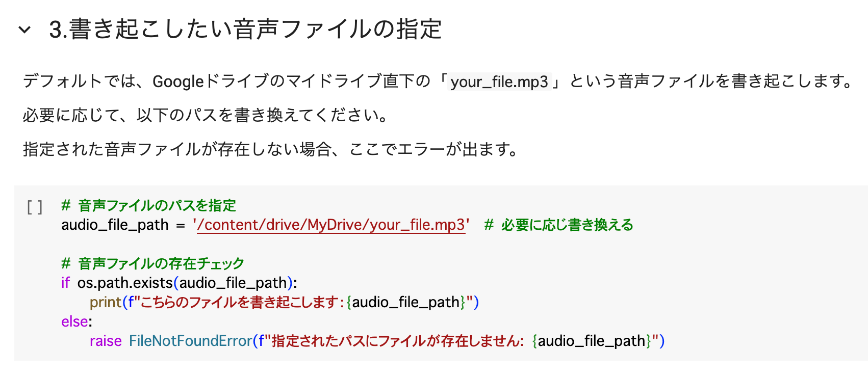868x377 pixels.
Task: Place cursor on comment # 音声ファイルのパスを指定
Action: click(148, 206)
